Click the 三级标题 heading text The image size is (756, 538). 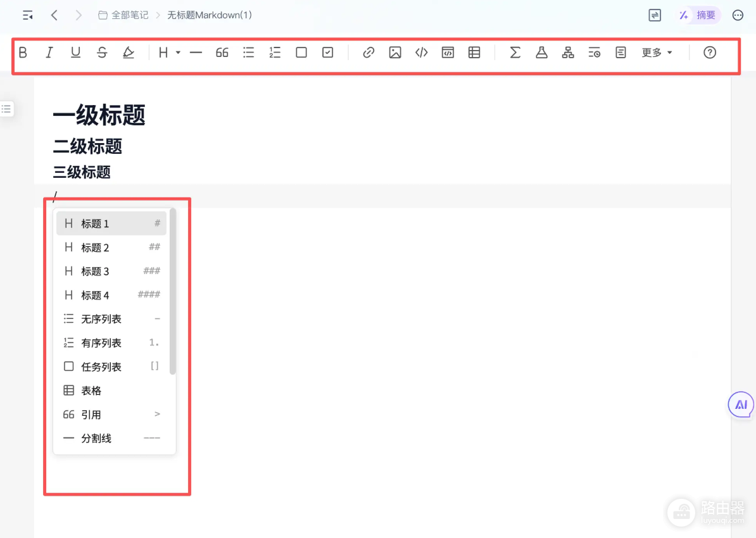click(x=82, y=172)
